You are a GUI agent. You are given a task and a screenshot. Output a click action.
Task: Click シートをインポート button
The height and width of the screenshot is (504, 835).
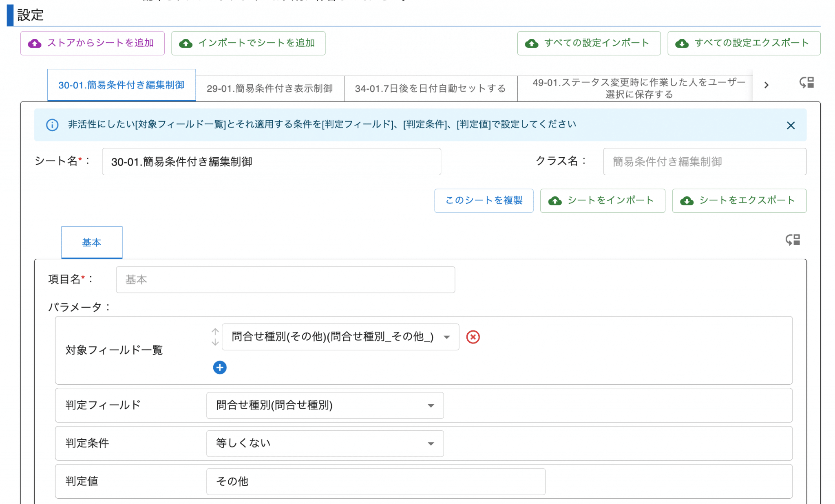coord(603,200)
